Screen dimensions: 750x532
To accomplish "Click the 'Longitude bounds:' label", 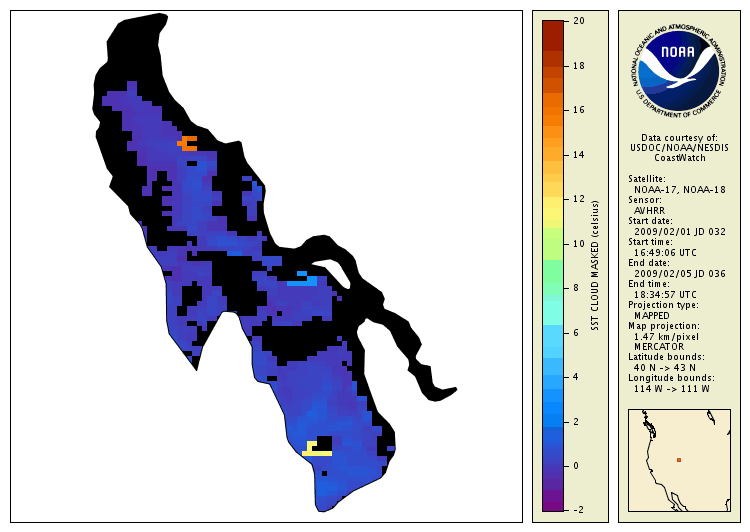I will 671,378.
